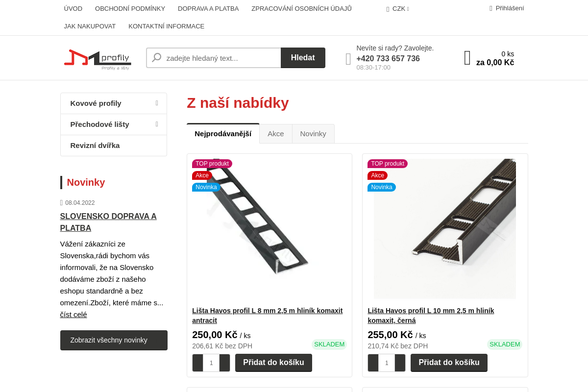Viewport: 588px width, 392px height.
Task: Click the JM profily logo
Action: [x=98, y=59]
